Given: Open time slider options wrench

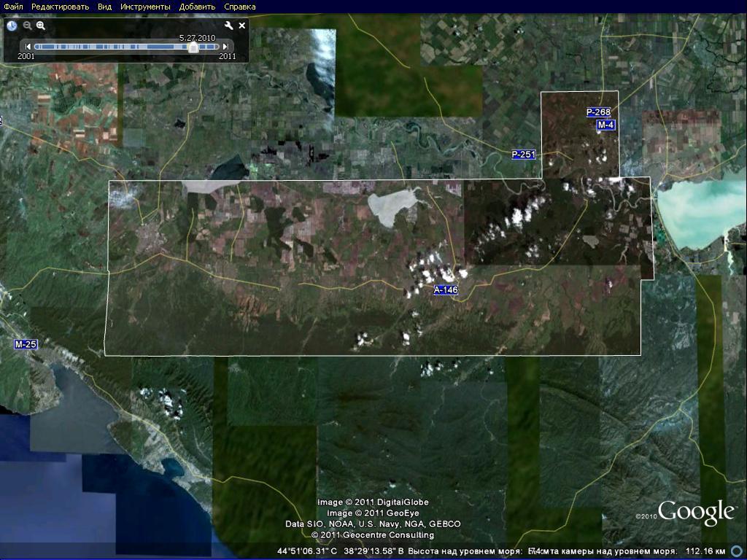Looking at the screenshot, I should coord(229,26).
